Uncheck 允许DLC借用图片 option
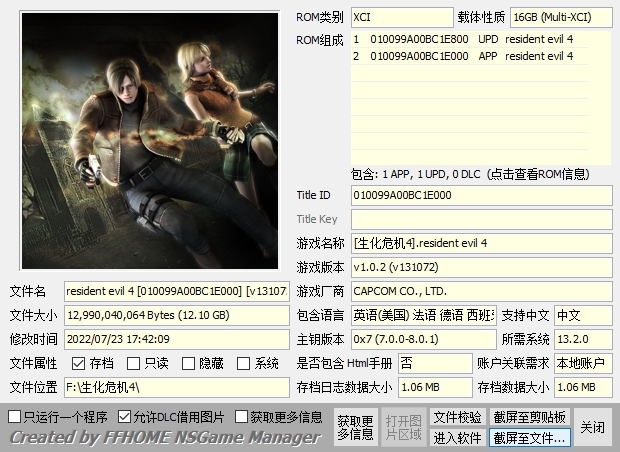 coord(125,416)
